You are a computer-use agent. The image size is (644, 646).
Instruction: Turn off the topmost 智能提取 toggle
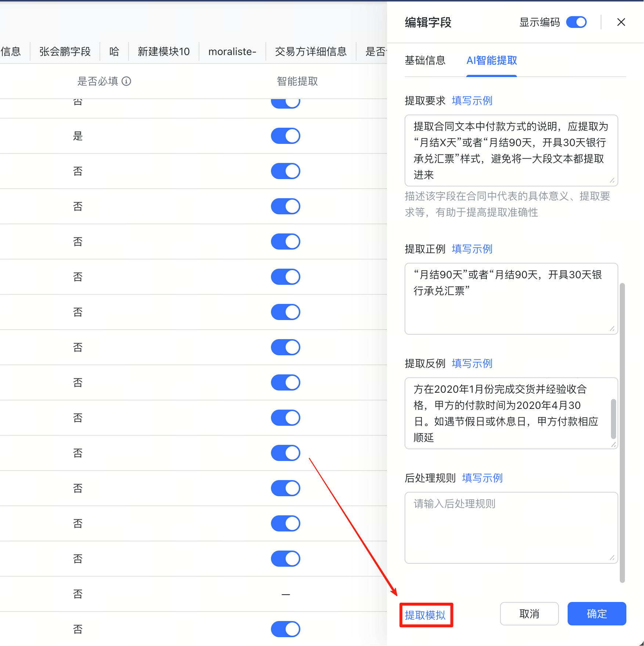click(x=286, y=102)
